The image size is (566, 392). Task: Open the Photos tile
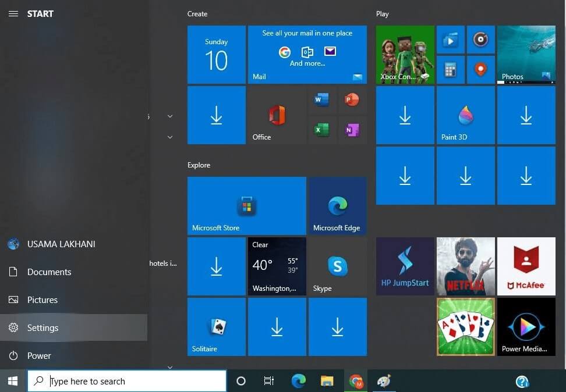(x=526, y=55)
